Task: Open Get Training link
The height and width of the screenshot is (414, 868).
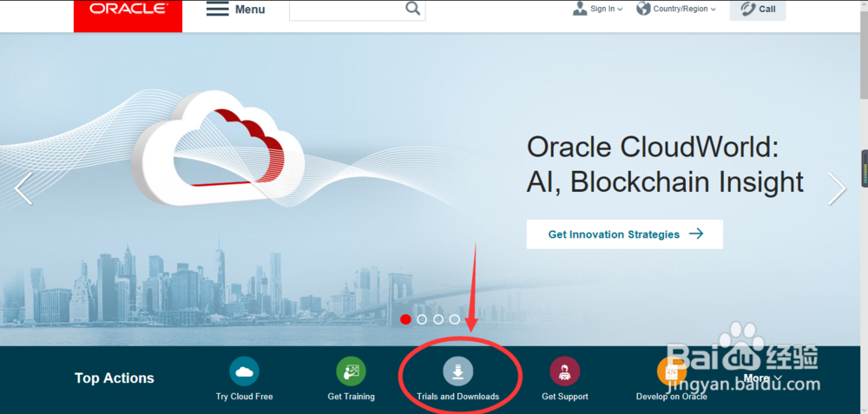Action: (351, 397)
